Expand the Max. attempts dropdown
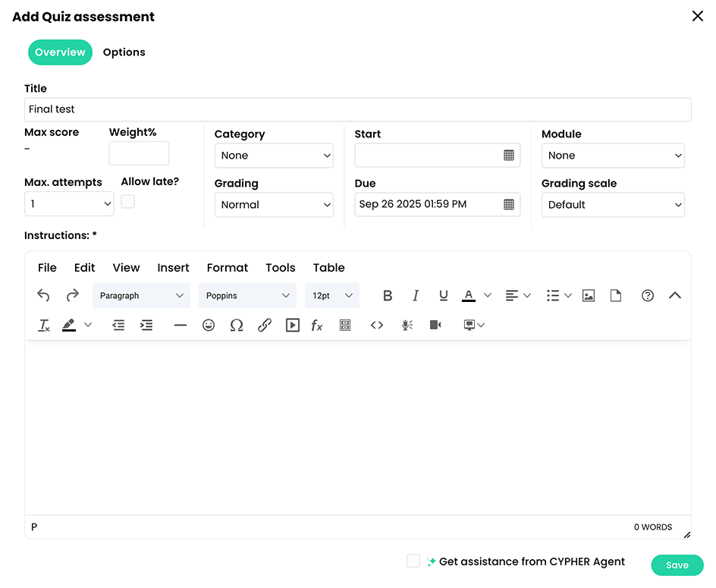The image size is (716, 588). pyautogui.click(x=69, y=203)
